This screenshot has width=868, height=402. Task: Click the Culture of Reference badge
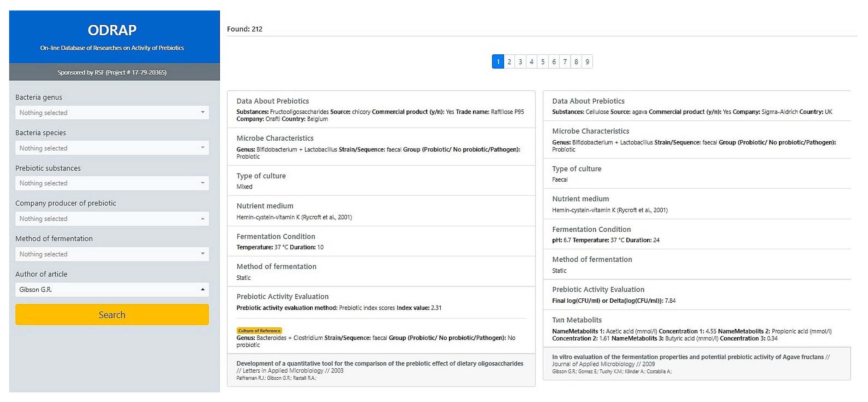(x=259, y=330)
